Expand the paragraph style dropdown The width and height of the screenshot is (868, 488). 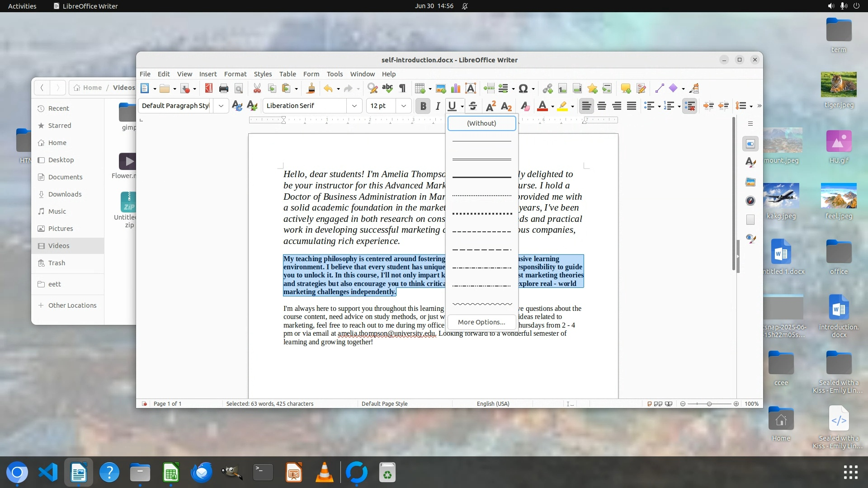coord(221,106)
